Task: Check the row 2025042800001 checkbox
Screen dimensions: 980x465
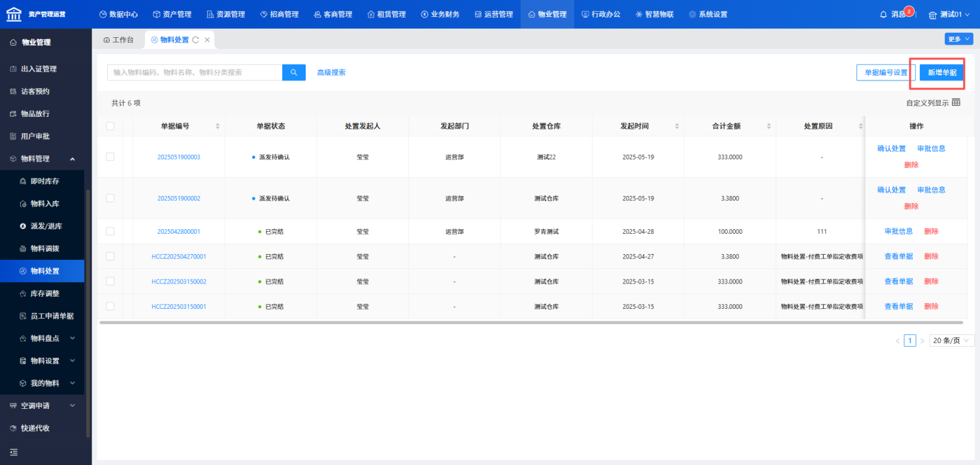Action: (110, 231)
